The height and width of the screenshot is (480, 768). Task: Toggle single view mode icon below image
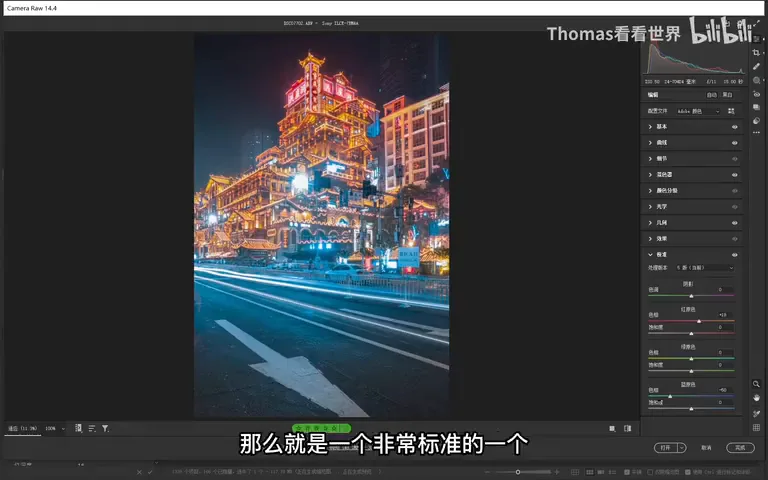pyautogui.click(x=612, y=429)
